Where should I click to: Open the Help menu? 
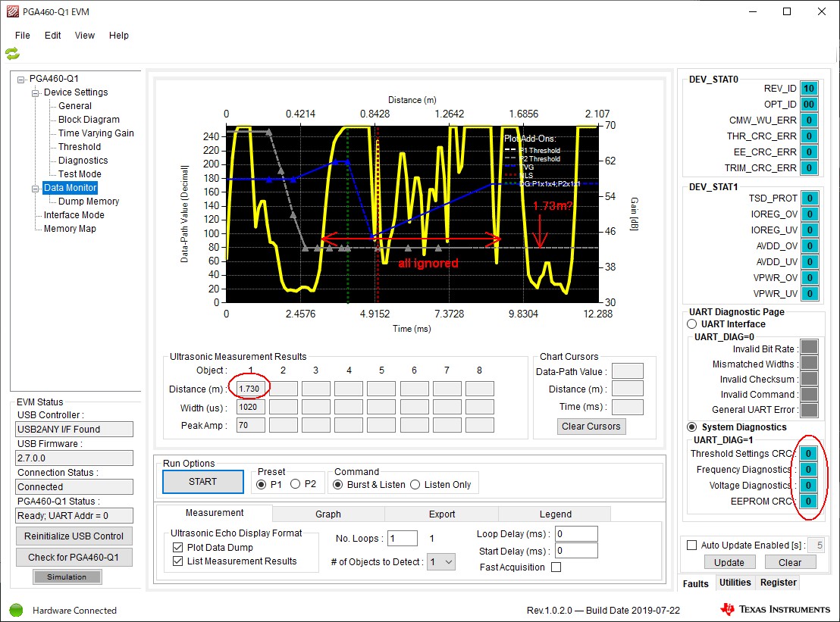click(119, 36)
